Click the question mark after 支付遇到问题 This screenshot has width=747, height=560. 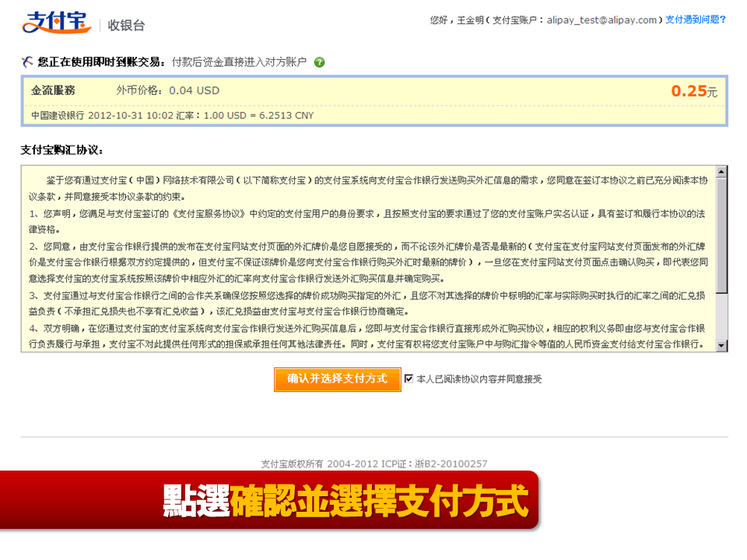coord(724,20)
